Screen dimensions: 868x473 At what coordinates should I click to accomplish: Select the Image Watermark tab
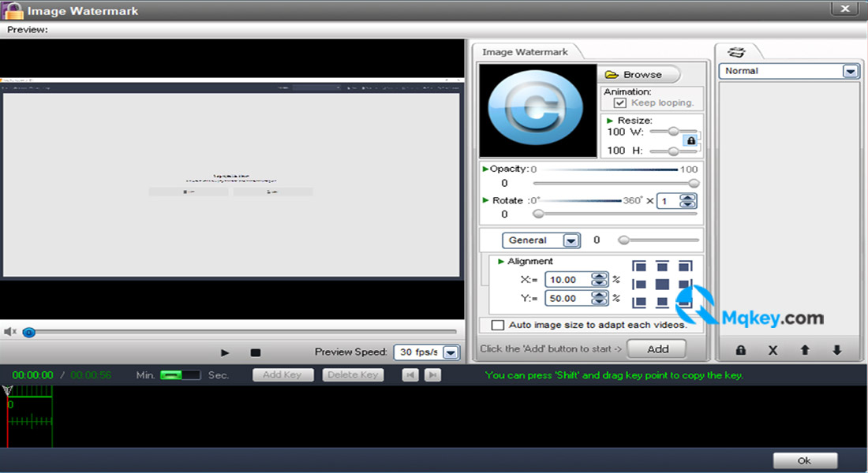tap(525, 52)
